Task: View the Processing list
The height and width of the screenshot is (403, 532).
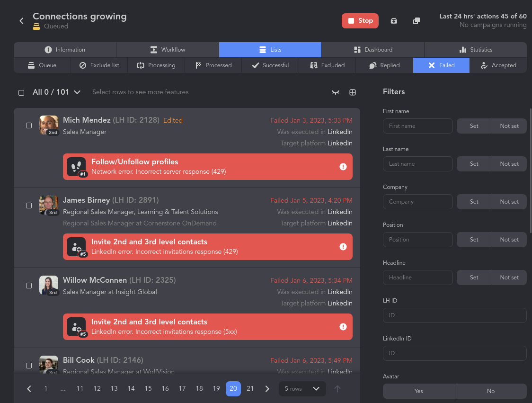Action: click(x=156, y=65)
